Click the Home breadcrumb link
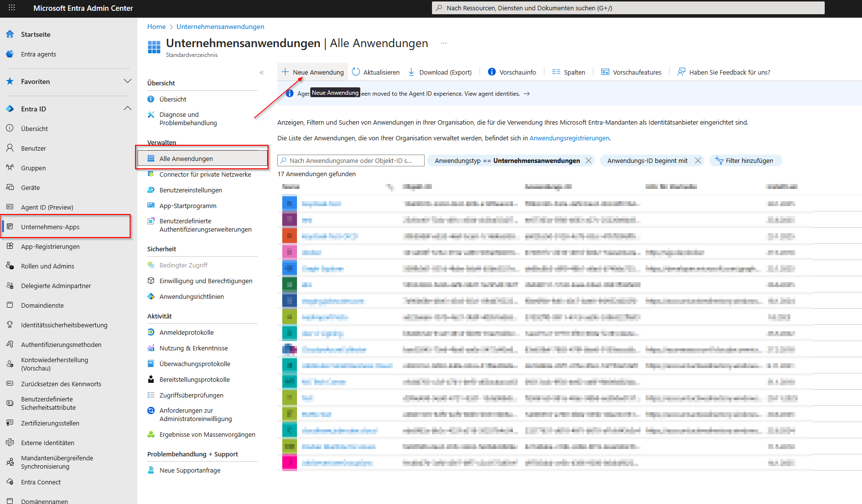Viewport: 862px width, 504px height. point(156,27)
